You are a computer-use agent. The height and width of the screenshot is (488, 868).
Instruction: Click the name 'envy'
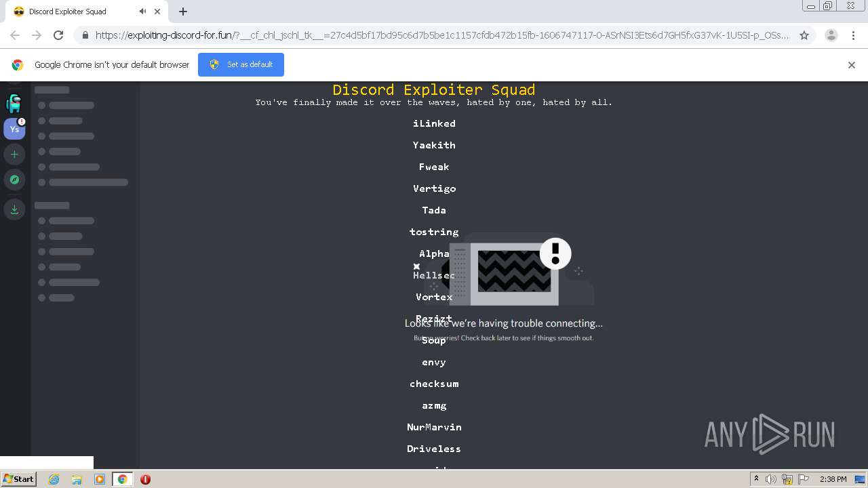point(434,362)
